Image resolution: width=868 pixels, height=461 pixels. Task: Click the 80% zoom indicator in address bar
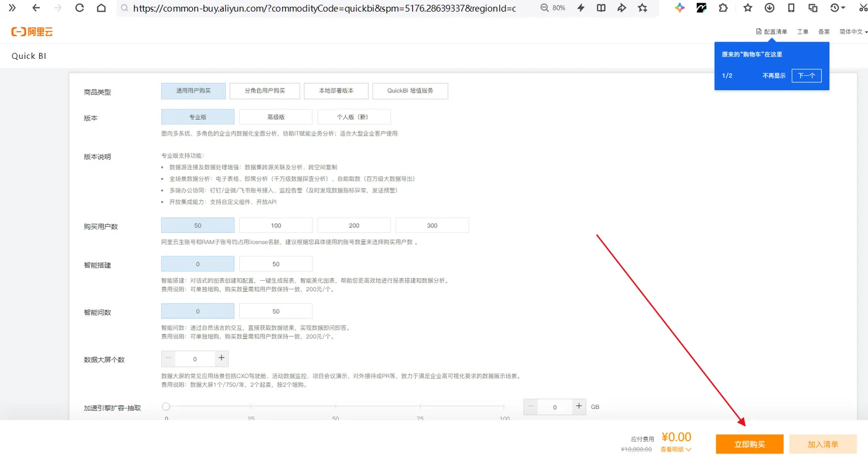pyautogui.click(x=553, y=8)
